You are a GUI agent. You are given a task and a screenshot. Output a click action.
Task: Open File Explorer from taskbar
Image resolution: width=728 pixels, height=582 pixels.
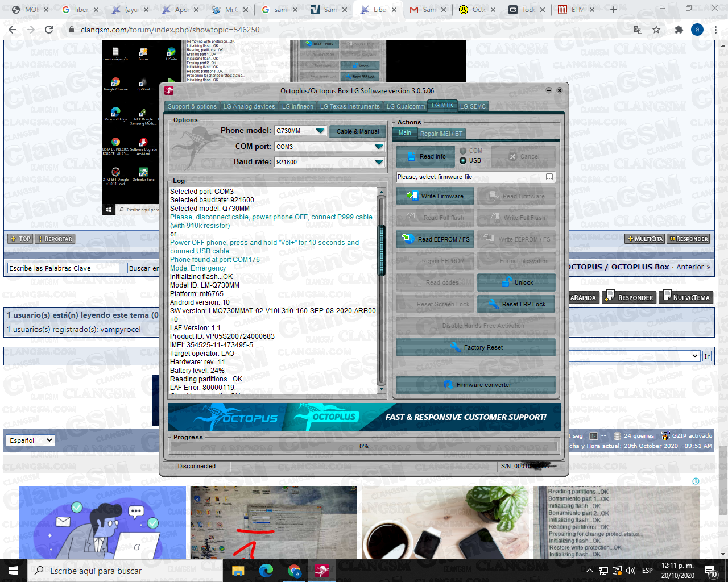238,571
